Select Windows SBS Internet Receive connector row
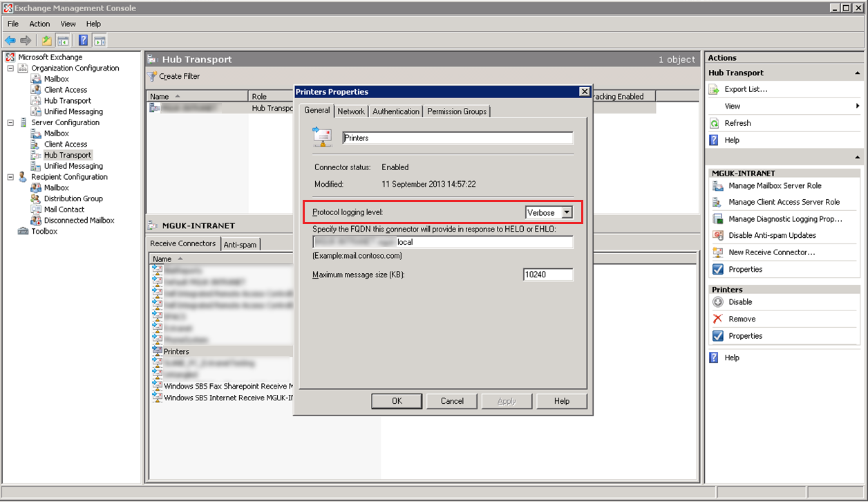Viewport: 868px width, 502px height. 222,398
